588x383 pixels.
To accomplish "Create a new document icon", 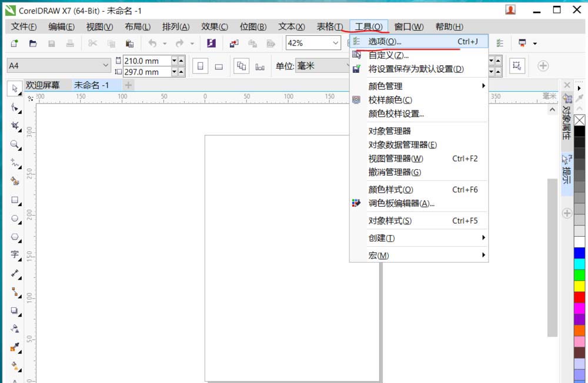I will [14, 43].
